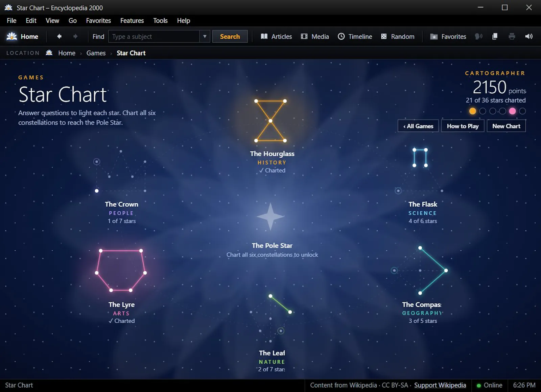Open the Timeline view
The image size is (541, 392).
pos(355,37)
